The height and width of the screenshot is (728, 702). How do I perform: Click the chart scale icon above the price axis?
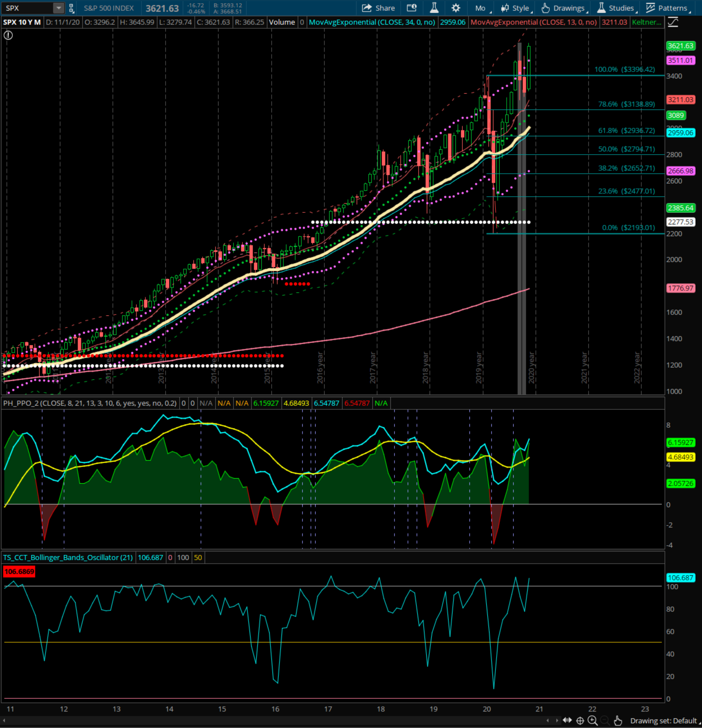[673, 22]
